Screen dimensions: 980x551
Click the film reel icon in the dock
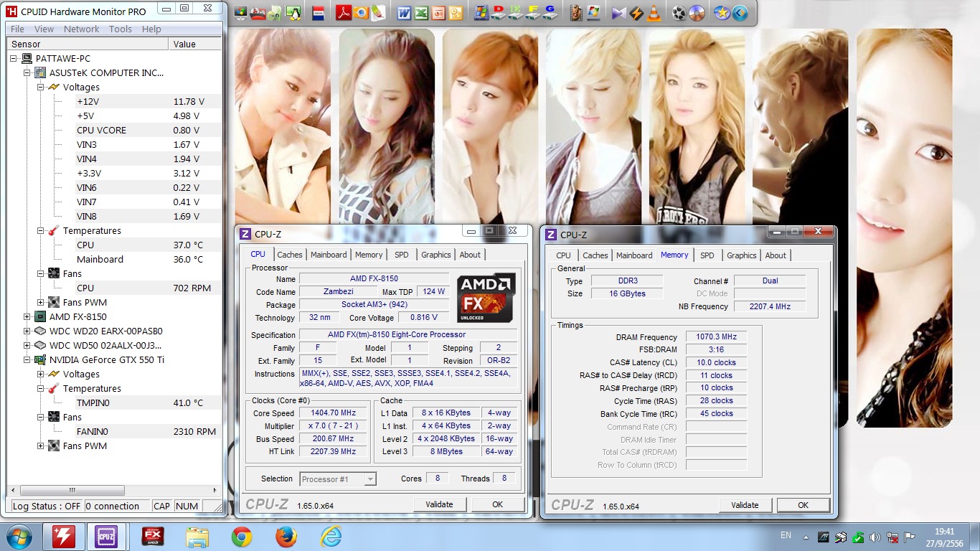679,13
